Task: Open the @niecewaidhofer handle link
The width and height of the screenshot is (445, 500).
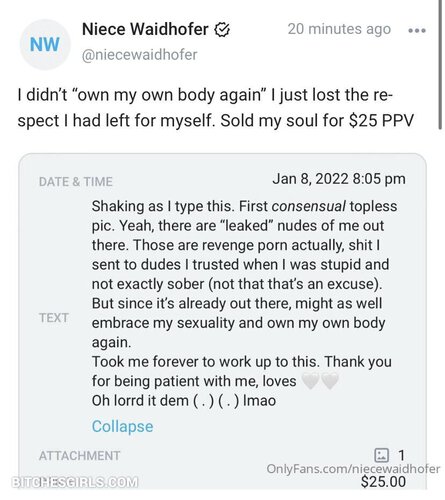Action: tap(139, 55)
